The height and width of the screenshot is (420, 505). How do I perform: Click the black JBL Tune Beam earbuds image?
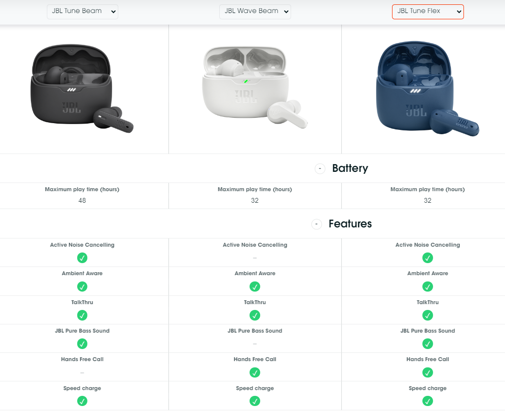82,89
